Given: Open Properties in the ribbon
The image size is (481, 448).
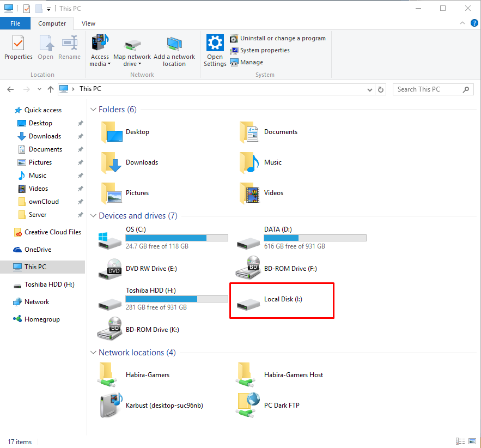Looking at the screenshot, I should point(18,47).
